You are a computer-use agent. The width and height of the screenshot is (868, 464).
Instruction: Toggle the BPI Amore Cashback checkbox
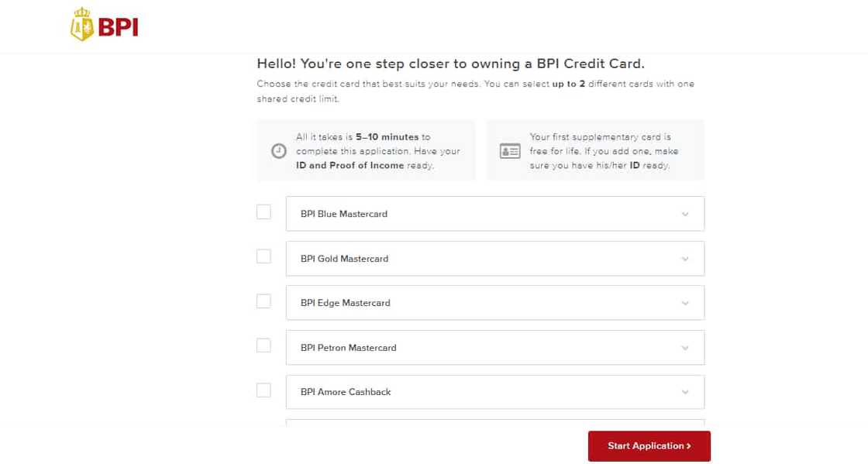(x=263, y=390)
